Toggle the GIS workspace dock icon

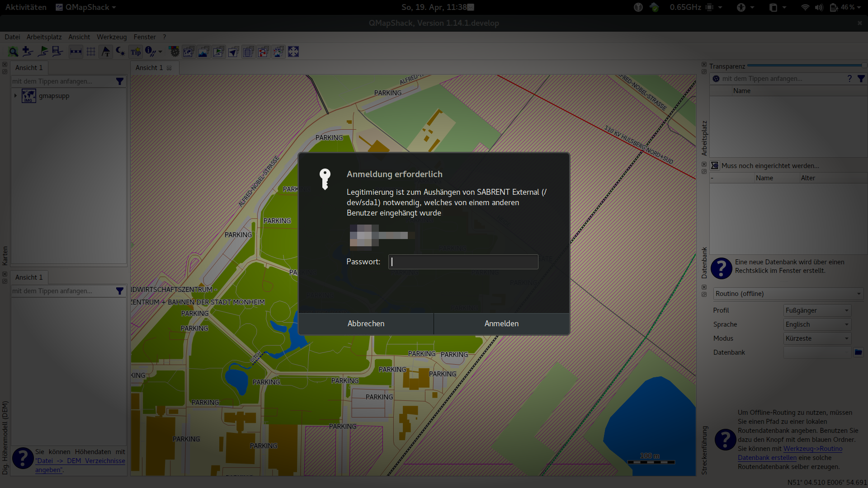(218, 52)
